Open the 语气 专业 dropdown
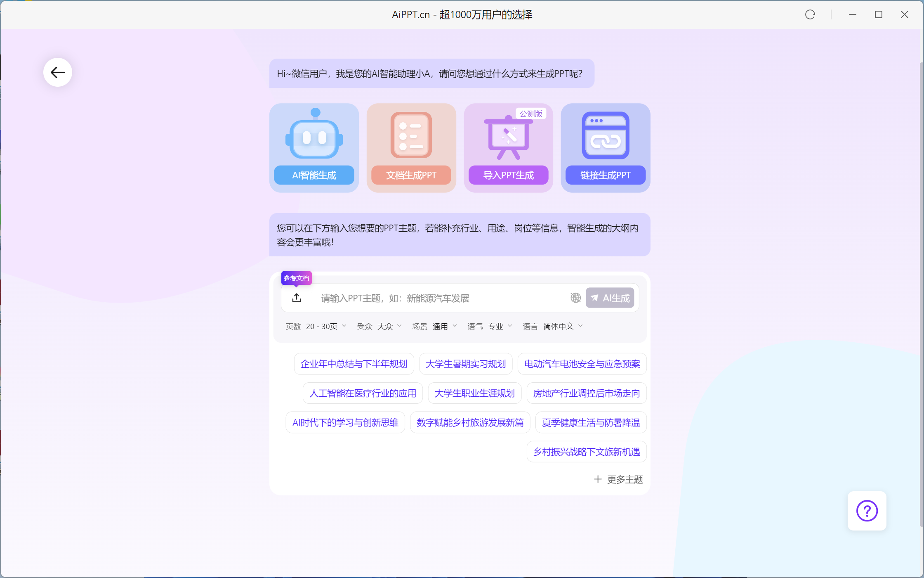The height and width of the screenshot is (578, 924). 490,327
